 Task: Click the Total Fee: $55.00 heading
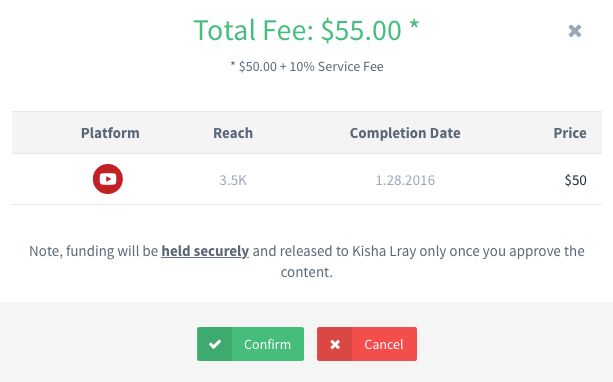298,30
